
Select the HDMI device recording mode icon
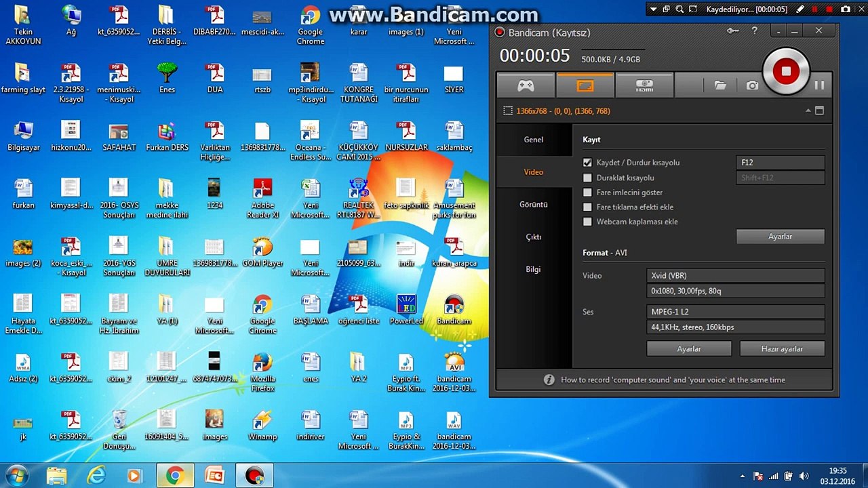click(x=644, y=85)
